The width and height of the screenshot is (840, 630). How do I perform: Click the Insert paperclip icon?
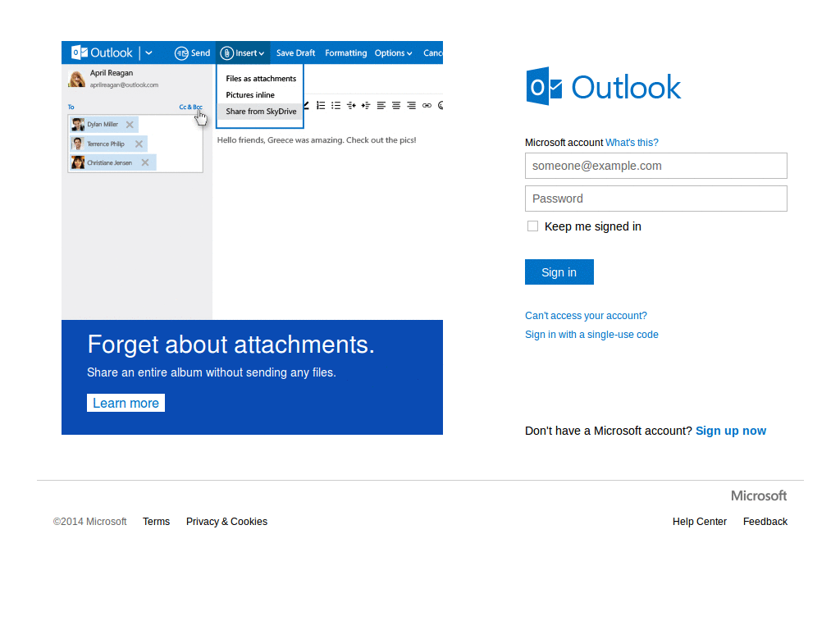tap(226, 53)
